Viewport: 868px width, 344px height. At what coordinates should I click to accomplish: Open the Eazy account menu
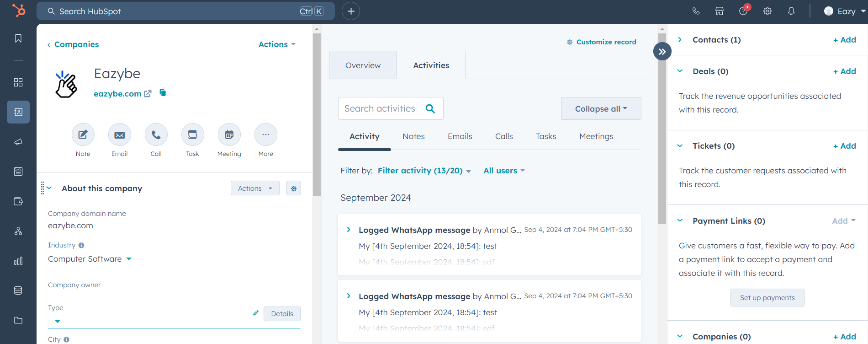(x=845, y=11)
